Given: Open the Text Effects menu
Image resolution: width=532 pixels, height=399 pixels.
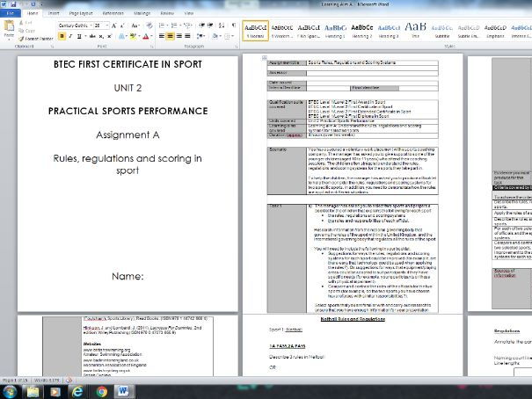Looking at the screenshot, I should tap(121, 36).
